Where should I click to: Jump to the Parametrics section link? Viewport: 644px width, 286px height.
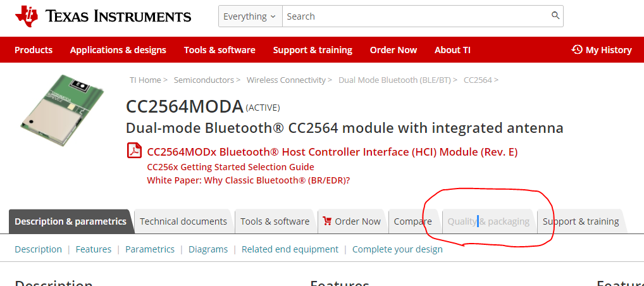[149, 249]
